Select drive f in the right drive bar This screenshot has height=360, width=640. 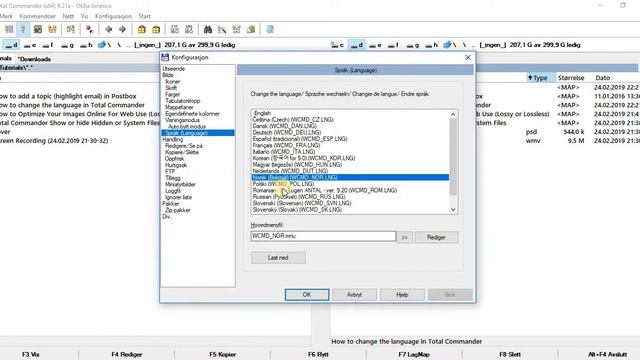[x=393, y=45]
